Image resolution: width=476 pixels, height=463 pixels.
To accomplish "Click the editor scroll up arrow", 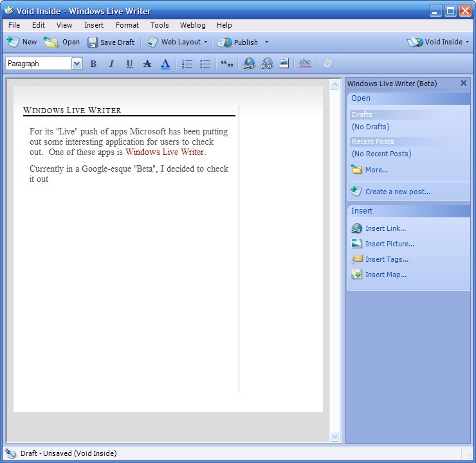I will coord(334,85).
